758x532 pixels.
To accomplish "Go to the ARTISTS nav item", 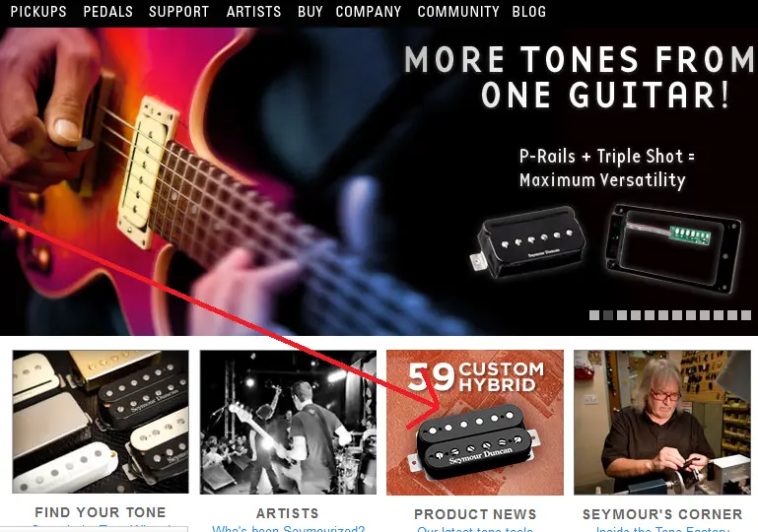I will point(253,12).
